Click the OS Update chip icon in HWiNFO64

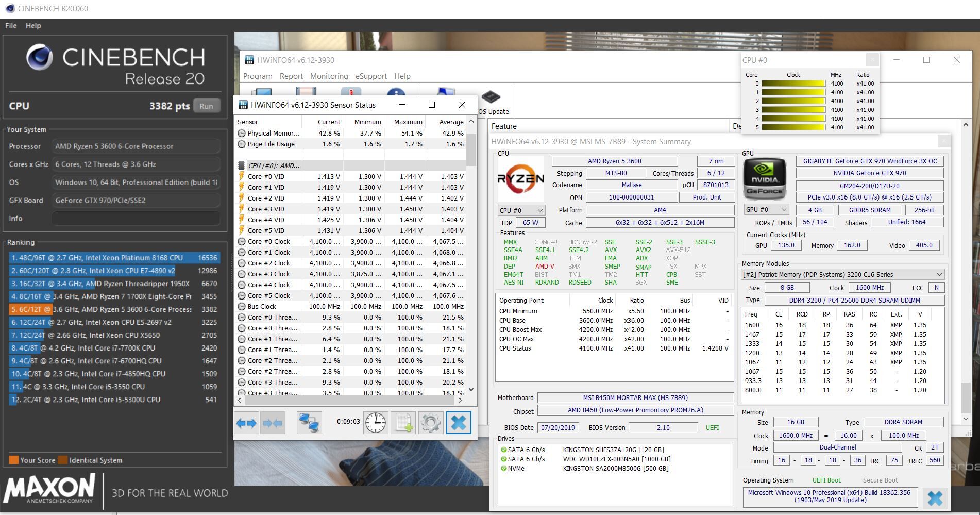[x=491, y=97]
